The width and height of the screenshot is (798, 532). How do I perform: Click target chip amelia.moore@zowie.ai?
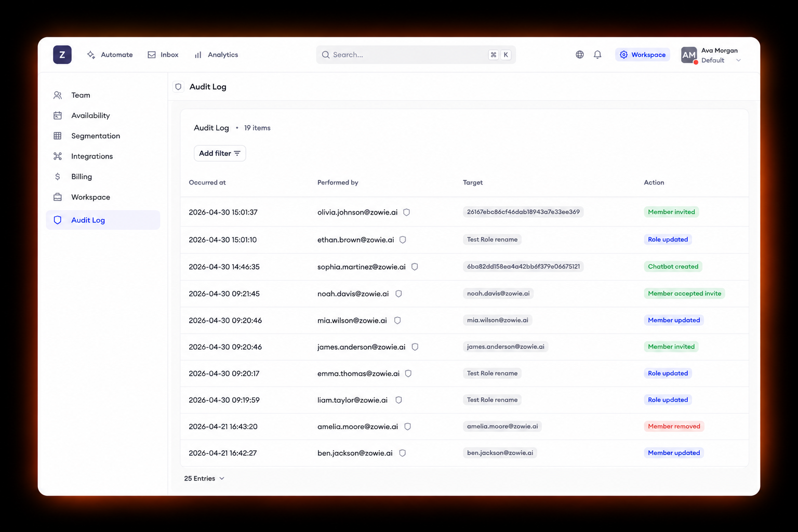pos(502,426)
